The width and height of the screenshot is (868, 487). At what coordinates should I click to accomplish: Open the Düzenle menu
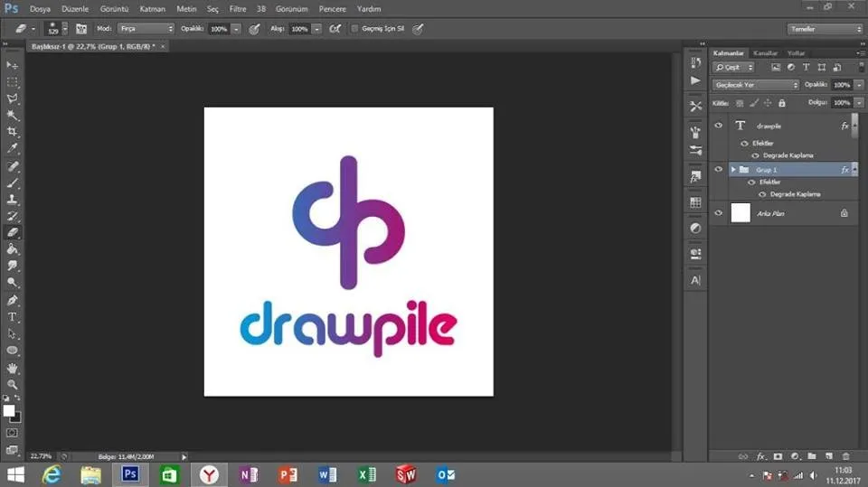(x=75, y=9)
